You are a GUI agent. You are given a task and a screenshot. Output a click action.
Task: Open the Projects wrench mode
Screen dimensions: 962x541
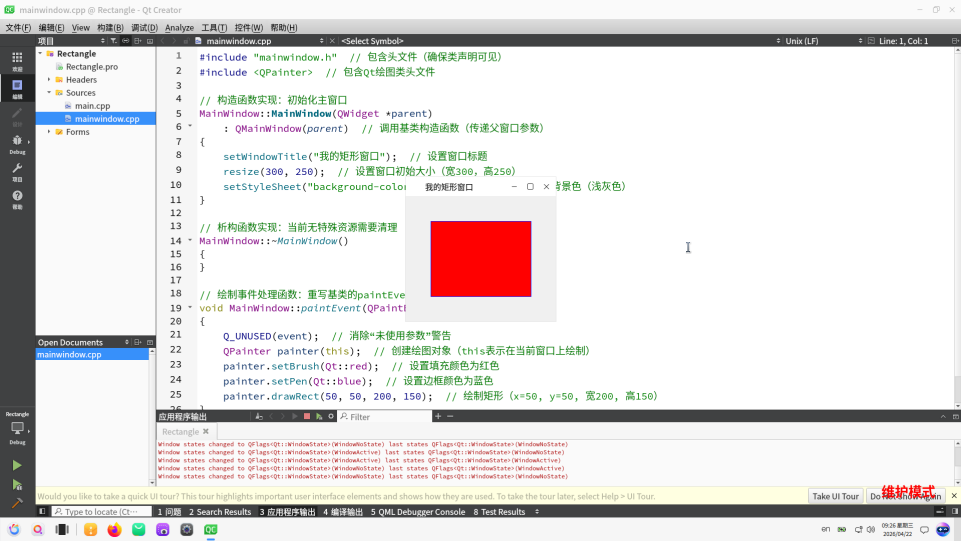click(x=17, y=172)
